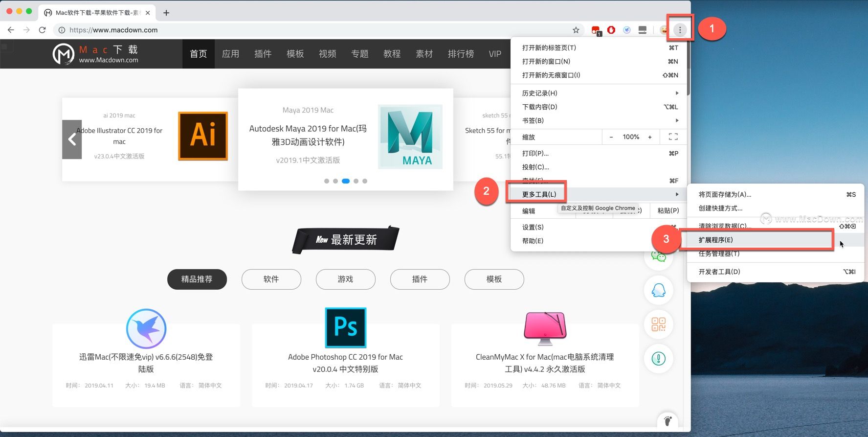Open 帮助(E) from Chrome menu

[x=599, y=241]
